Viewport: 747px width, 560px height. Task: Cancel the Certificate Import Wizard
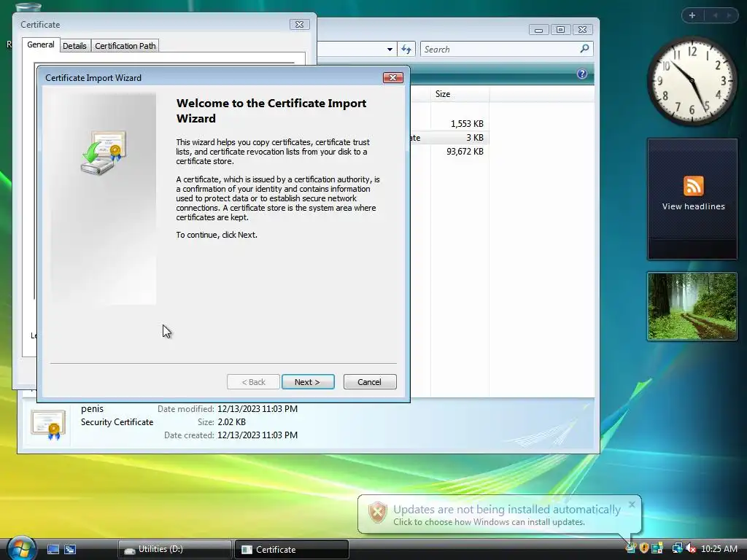[370, 382]
